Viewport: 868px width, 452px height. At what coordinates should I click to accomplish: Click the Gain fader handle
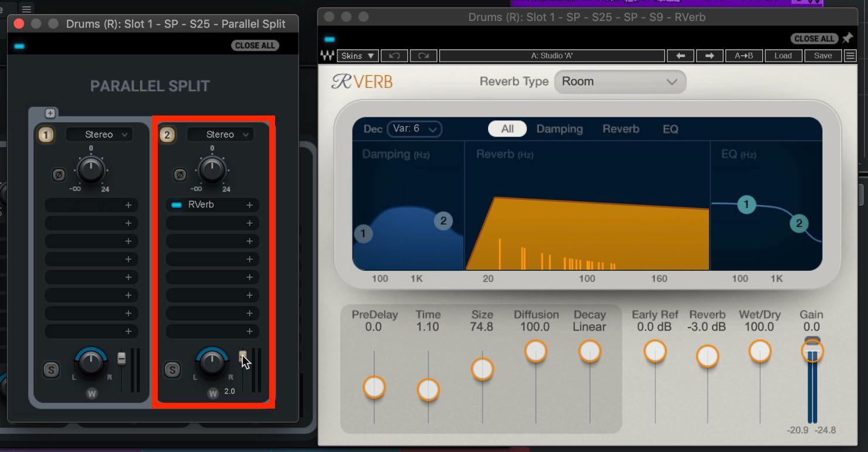pos(812,351)
